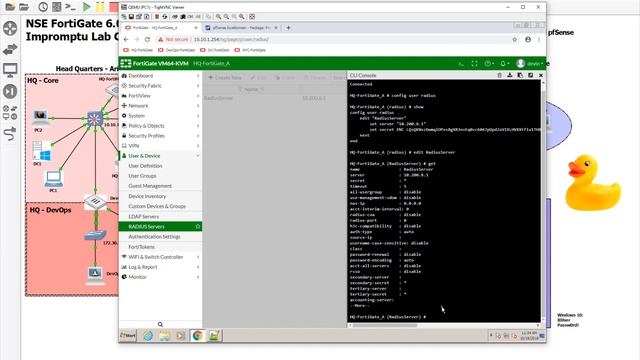Open DevOps-FortiGate bookmark
Image resolution: width=640 pixels, height=360 pixels.
coord(176,50)
